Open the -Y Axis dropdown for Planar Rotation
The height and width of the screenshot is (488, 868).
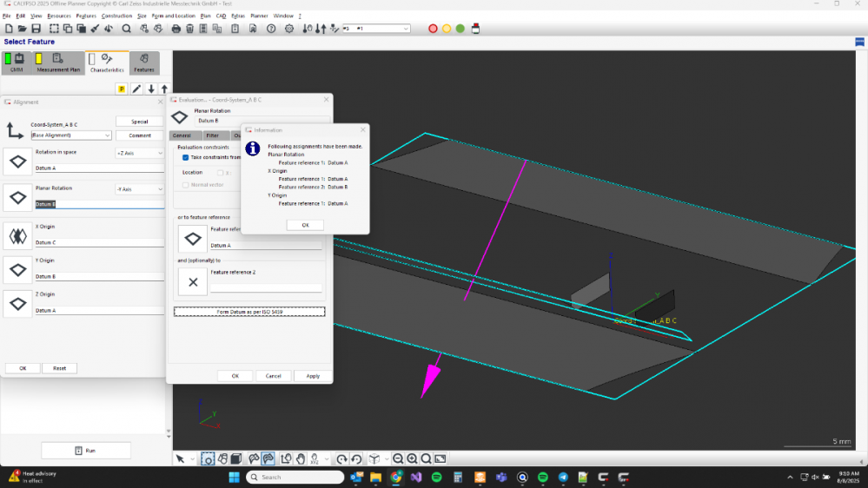(139, 188)
